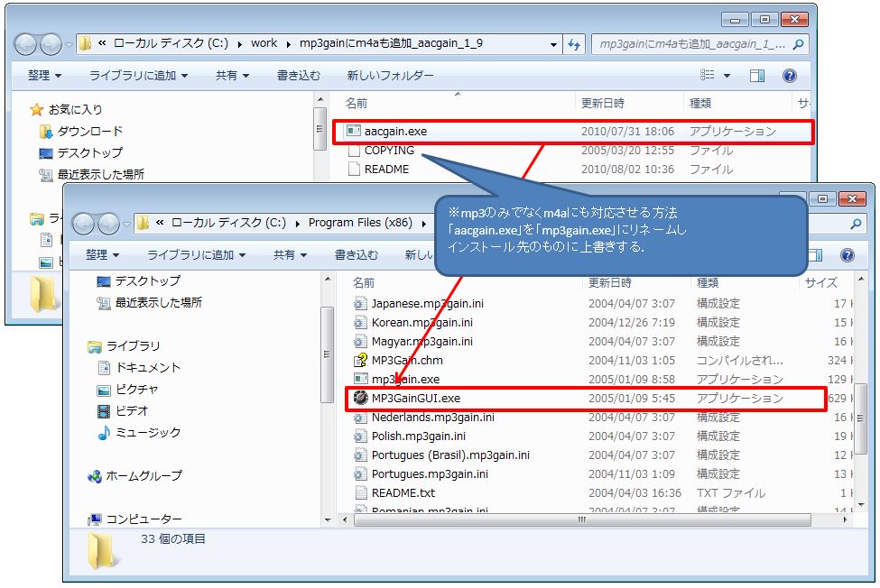Image resolution: width=880 pixels, height=588 pixels.
Task: Click the work folder in the address path
Action: (264, 43)
